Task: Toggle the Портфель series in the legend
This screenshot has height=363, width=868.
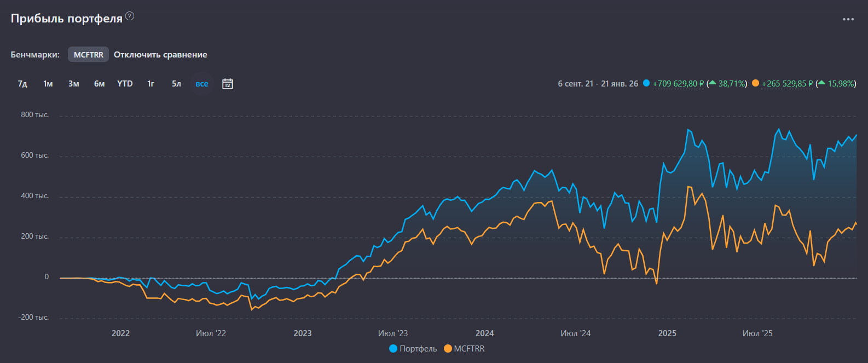Action: [x=413, y=349]
